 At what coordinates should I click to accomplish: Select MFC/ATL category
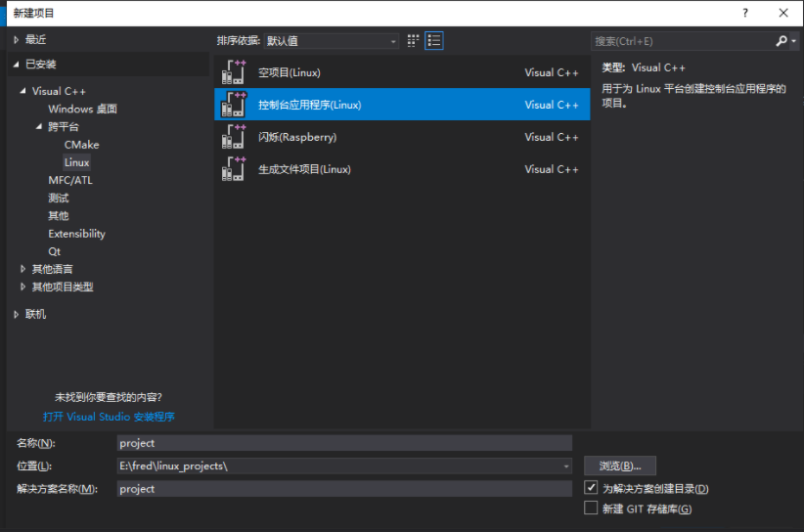(x=70, y=180)
